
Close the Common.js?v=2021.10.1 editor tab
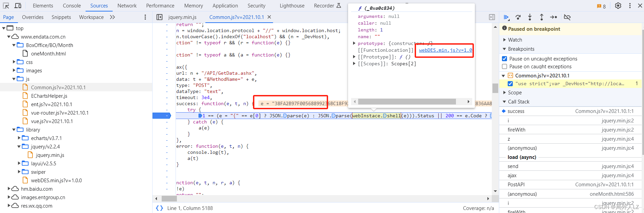(x=269, y=17)
